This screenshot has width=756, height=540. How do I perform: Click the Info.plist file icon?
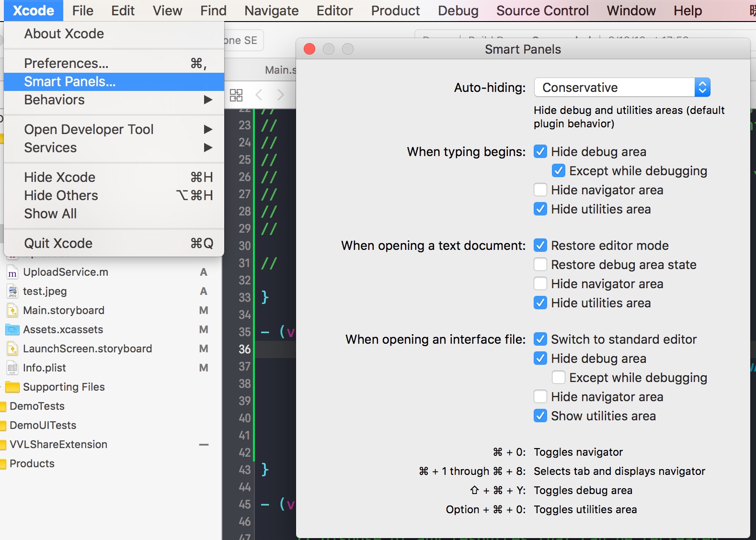pos(12,368)
